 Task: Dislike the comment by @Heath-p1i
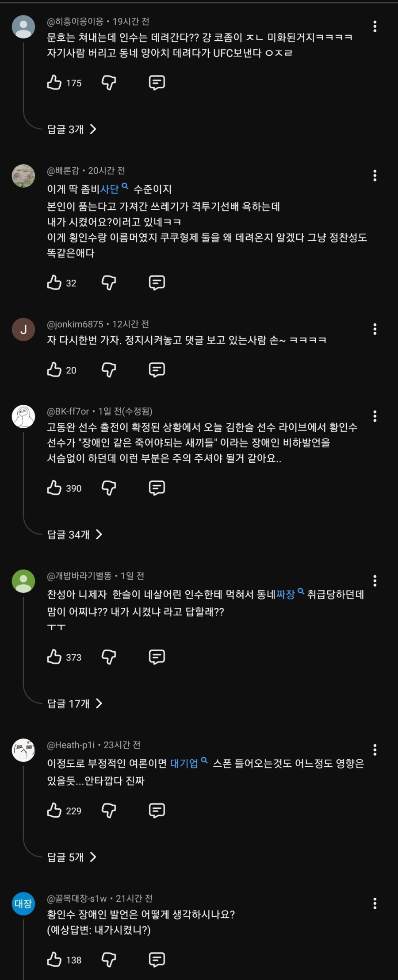[x=109, y=810]
